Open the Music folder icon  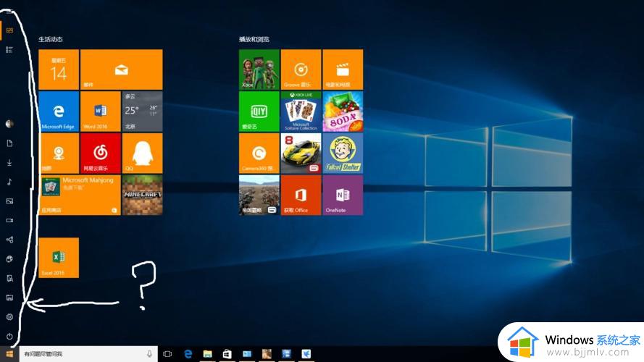(9, 182)
